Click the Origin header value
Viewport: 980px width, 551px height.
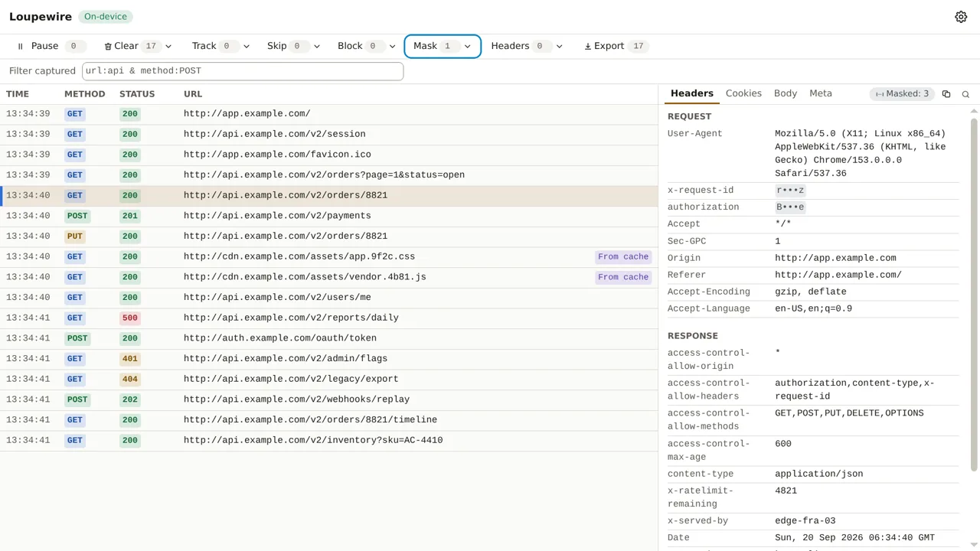point(835,259)
